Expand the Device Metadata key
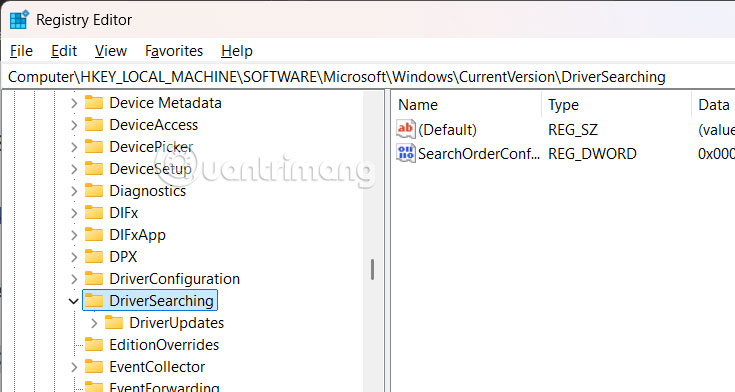 click(74, 103)
